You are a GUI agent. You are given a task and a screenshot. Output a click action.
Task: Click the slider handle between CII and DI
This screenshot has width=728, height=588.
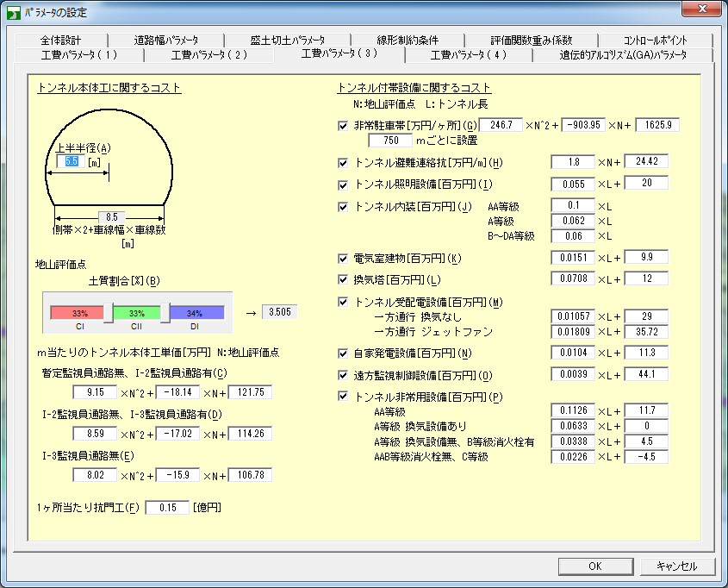coord(164,313)
